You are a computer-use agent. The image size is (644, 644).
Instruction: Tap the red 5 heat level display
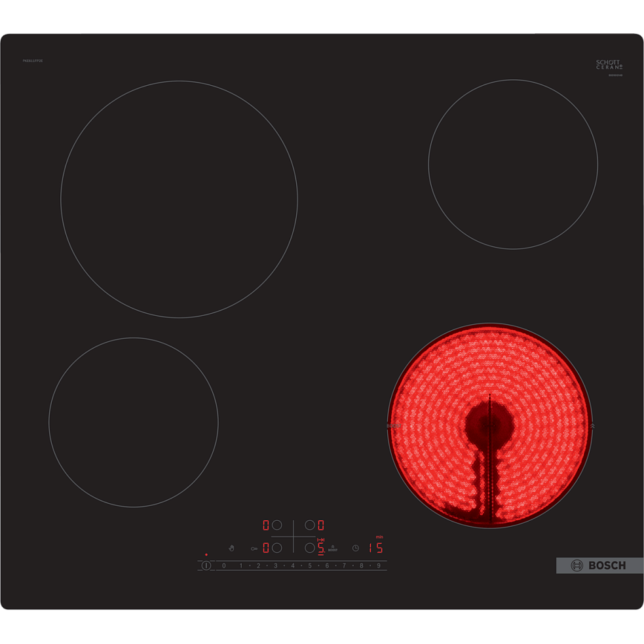[321, 548]
